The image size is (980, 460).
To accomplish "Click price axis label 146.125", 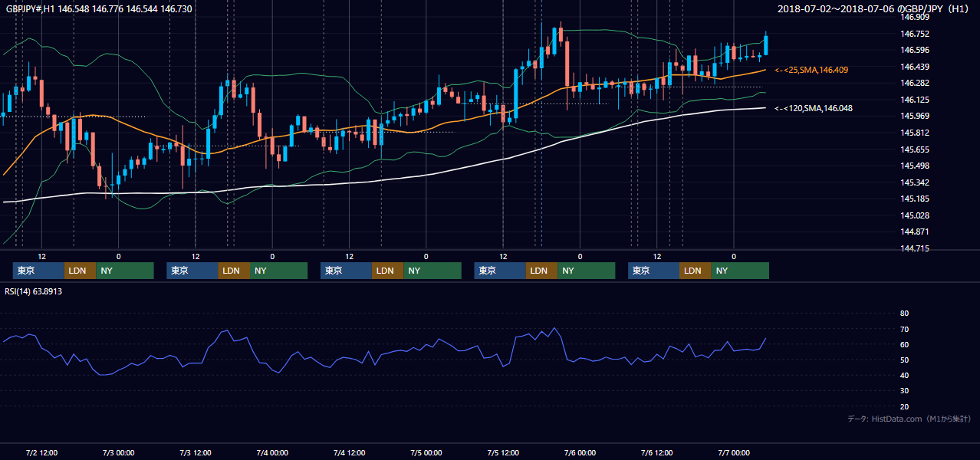I will point(916,100).
